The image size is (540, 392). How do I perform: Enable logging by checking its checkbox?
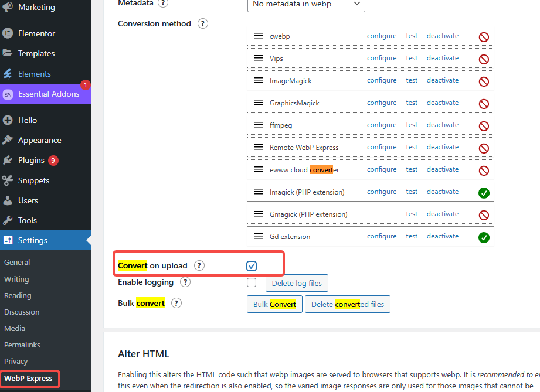coord(252,282)
